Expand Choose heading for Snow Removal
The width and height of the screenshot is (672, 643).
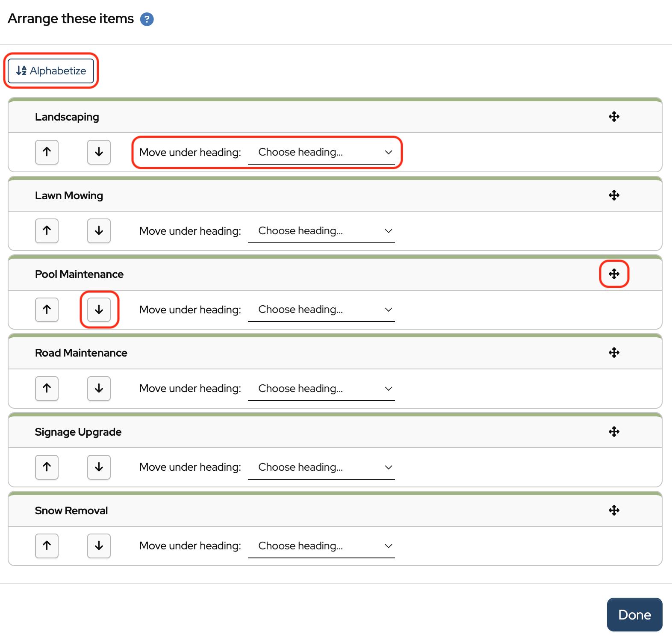[321, 546]
